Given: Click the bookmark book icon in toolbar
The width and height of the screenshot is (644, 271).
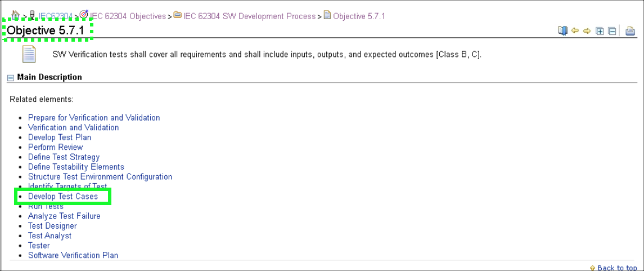Looking at the screenshot, I should [562, 31].
